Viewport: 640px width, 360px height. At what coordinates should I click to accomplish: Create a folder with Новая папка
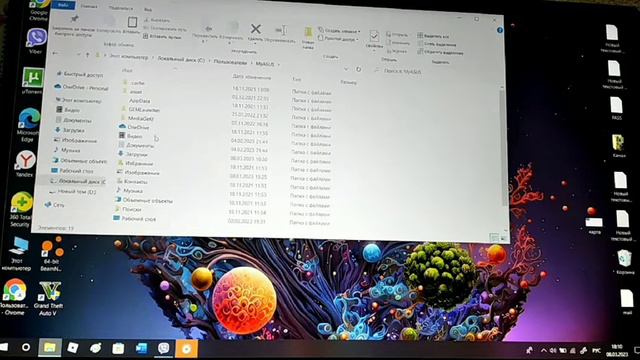pos(308,37)
